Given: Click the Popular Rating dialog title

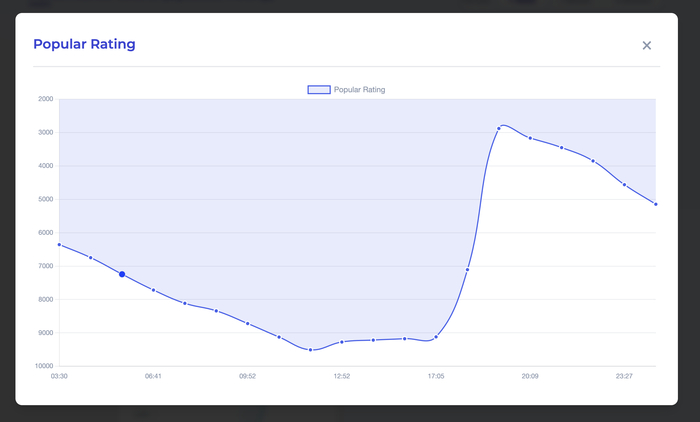Looking at the screenshot, I should tap(84, 44).
